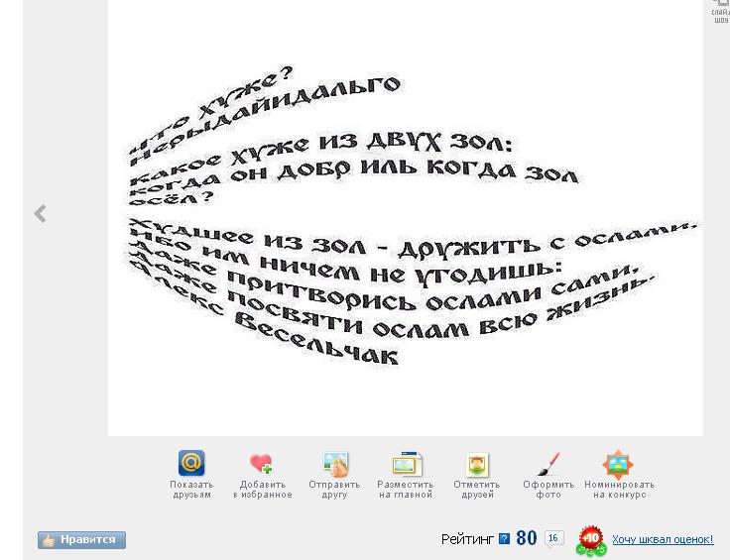The height and width of the screenshot is (560, 730).
Task: Click the Отправить другу icon
Action: [335, 464]
